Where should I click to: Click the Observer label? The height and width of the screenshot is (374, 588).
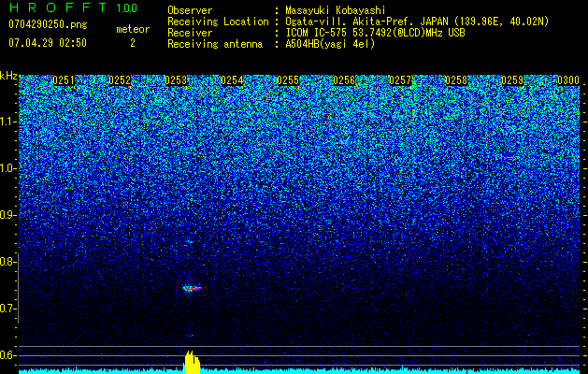pos(190,10)
